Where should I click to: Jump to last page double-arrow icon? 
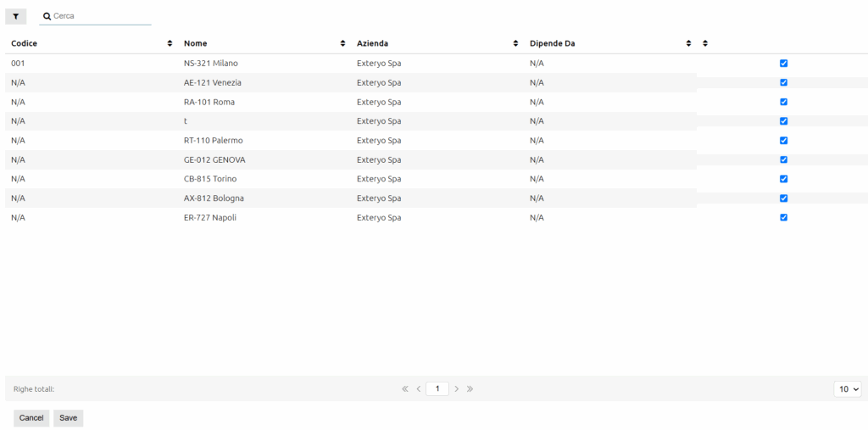(470, 389)
